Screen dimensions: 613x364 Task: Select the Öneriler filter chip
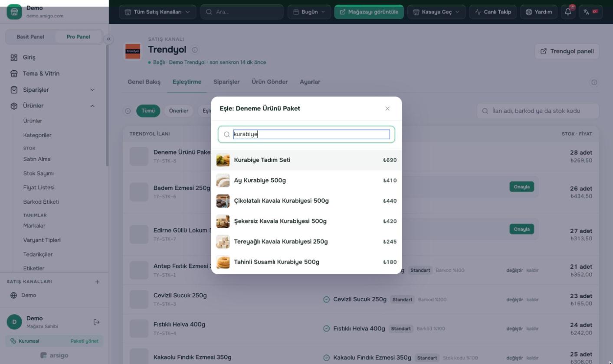click(179, 111)
